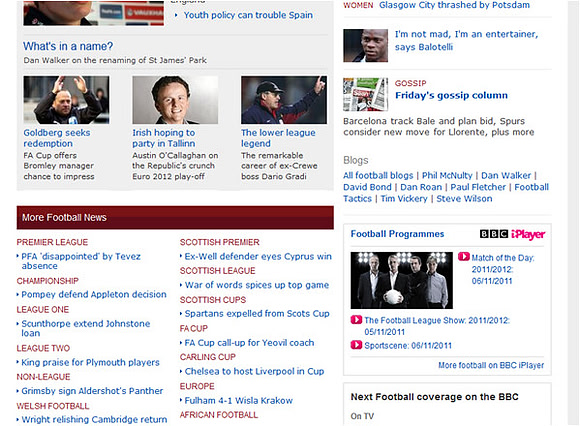This screenshot has width=580, height=426.
Task: Open Tim Vickery blog
Action: [x=404, y=199]
